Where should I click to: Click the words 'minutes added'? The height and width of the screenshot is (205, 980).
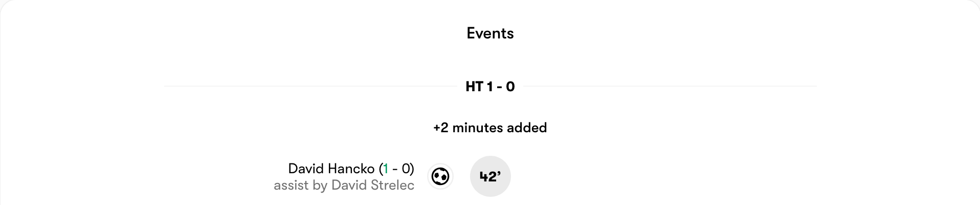[x=500, y=128]
